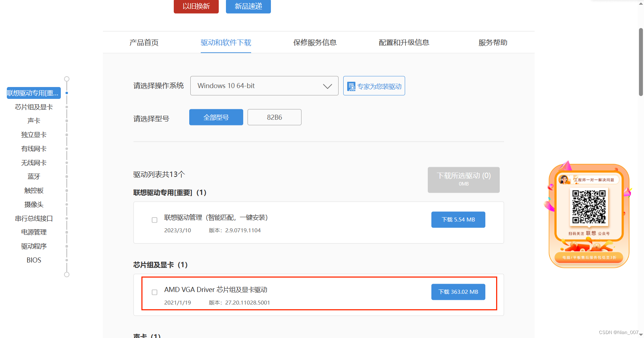Click the 以旧换新 red button
This screenshot has width=644, height=338.
[x=196, y=6]
